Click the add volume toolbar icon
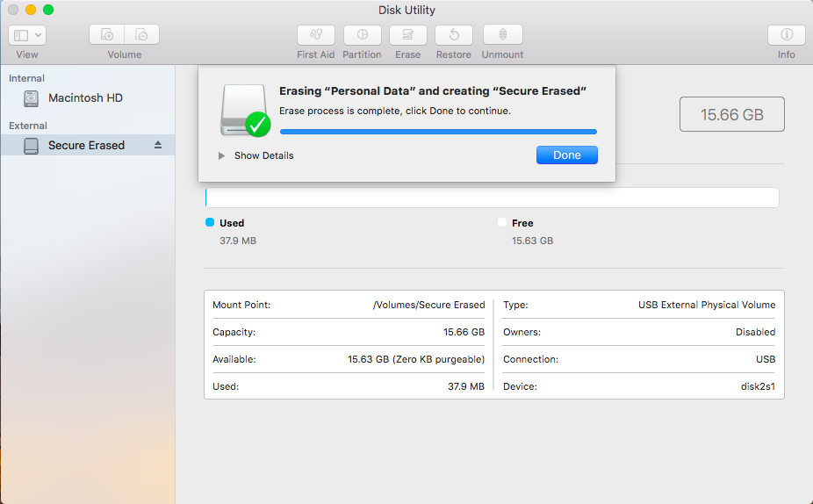 (107, 35)
